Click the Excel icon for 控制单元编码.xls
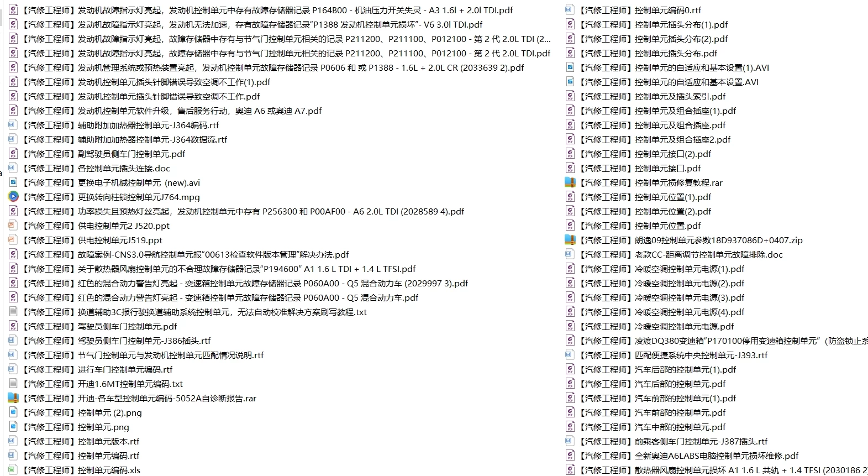Screen dimensions: 868x476 pos(13,470)
